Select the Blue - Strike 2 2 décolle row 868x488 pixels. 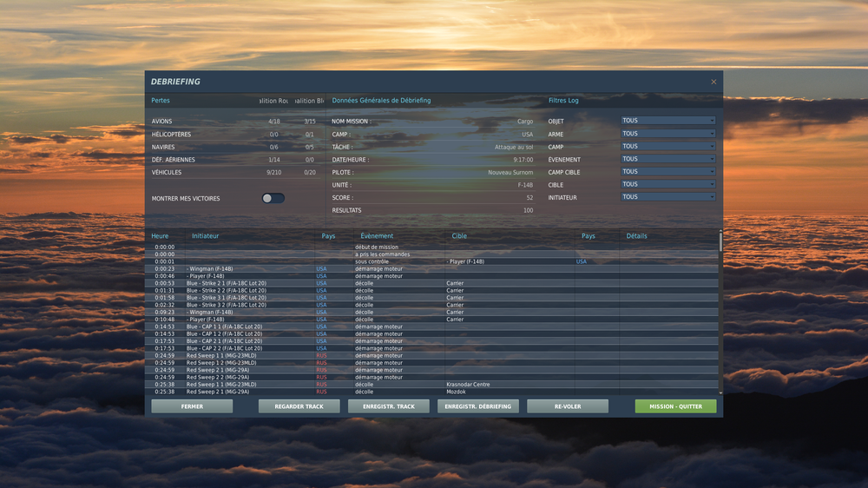(431, 290)
